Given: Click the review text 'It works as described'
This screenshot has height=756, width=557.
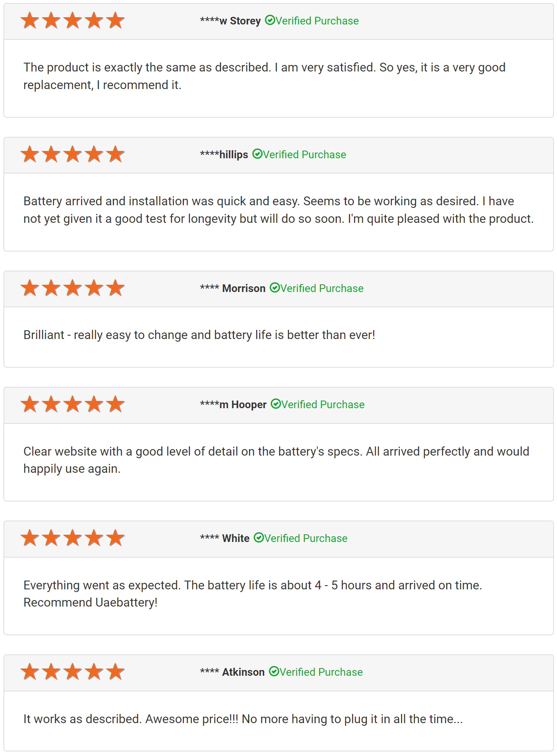Looking at the screenshot, I should click(x=243, y=719).
